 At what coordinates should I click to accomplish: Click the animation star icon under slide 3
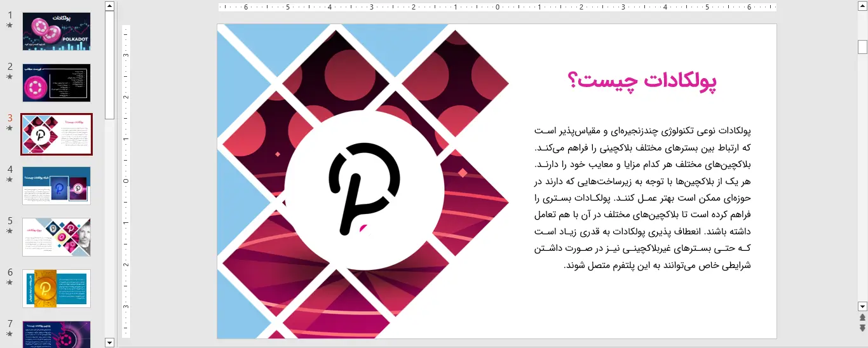[x=10, y=128]
